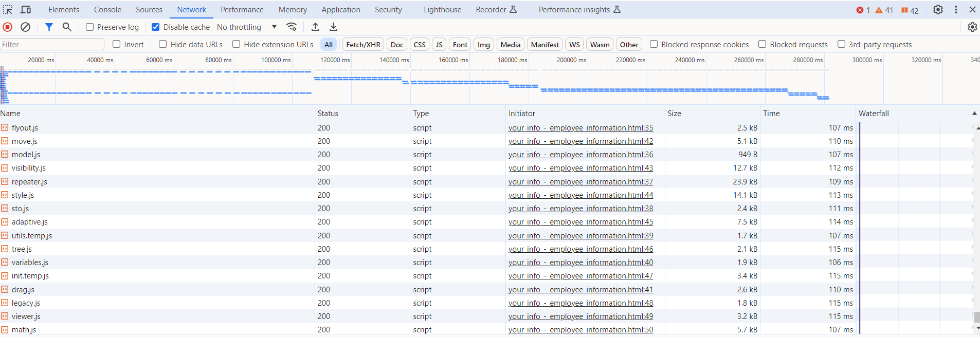Screen dimensions: 980x337
Task: Open the initiator link for flyout.js
Action: pos(580,128)
